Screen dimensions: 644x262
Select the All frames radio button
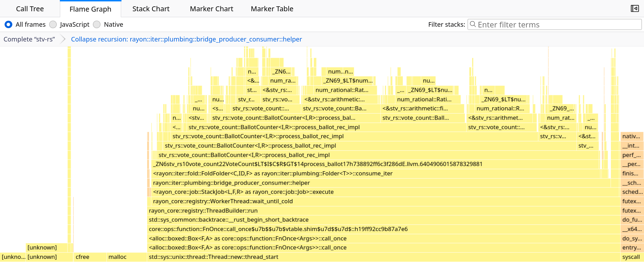click(8, 24)
